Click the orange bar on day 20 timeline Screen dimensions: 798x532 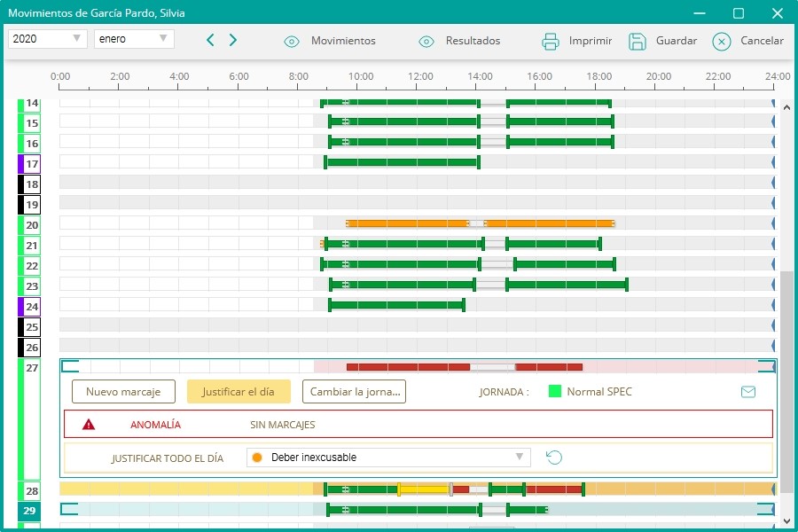pyautogui.click(x=408, y=223)
